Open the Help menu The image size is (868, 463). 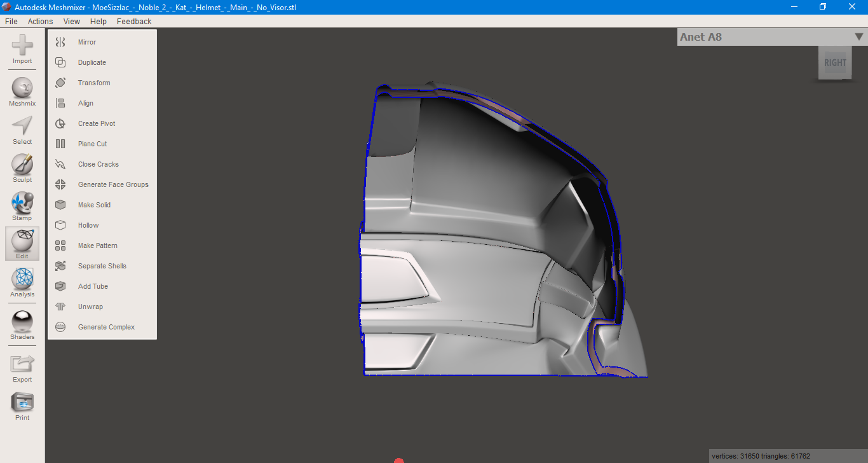coord(98,21)
